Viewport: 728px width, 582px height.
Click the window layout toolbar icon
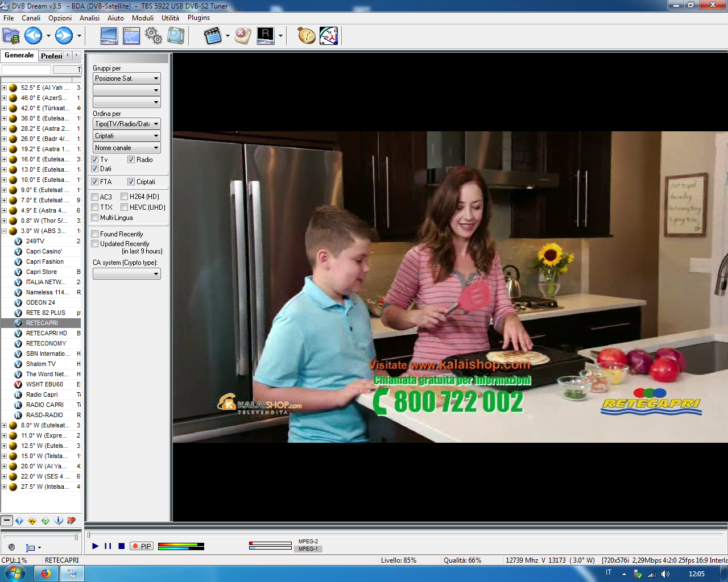(131, 36)
